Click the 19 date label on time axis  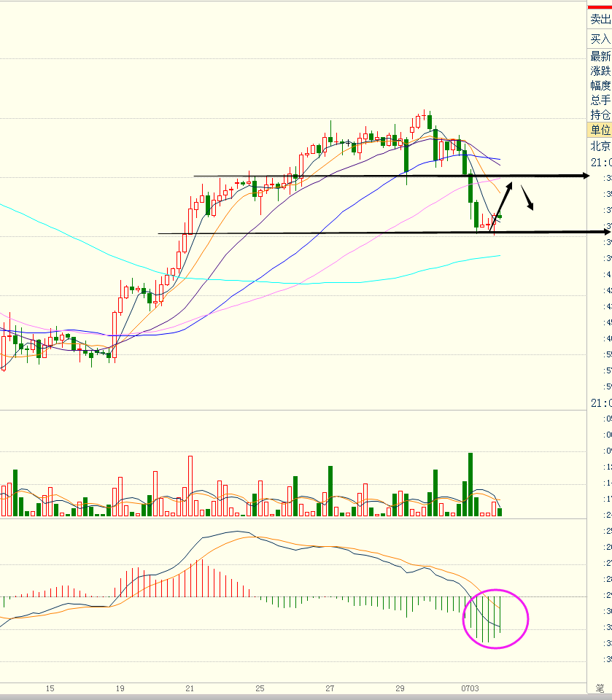120,688
